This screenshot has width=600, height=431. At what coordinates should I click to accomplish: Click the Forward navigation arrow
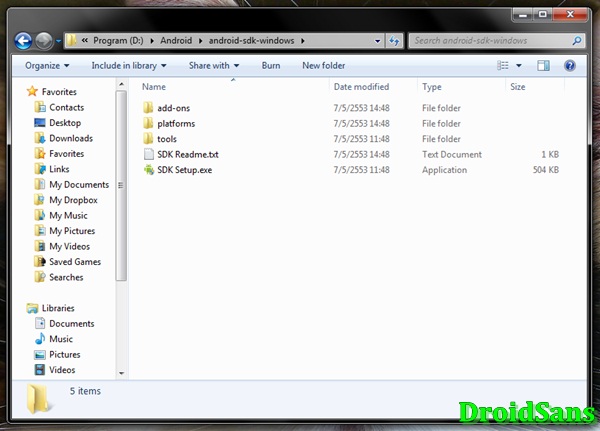pos(44,41)
